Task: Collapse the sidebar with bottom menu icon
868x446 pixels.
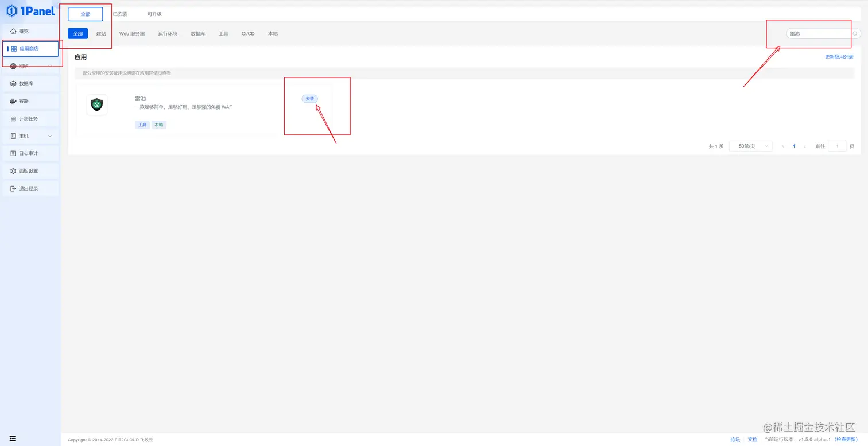Action: tap(13, 439)
